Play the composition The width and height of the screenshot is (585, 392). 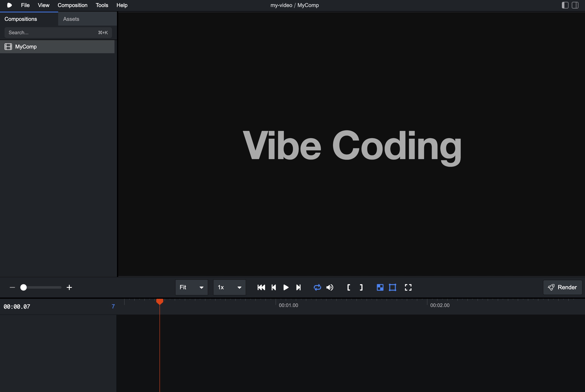tap(286, 287)
